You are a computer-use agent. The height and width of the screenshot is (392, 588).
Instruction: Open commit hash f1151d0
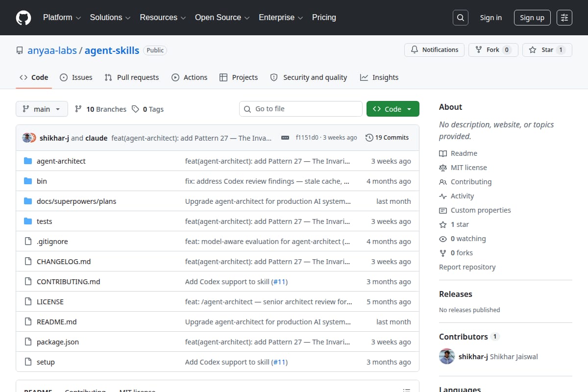tap(307, 138)
